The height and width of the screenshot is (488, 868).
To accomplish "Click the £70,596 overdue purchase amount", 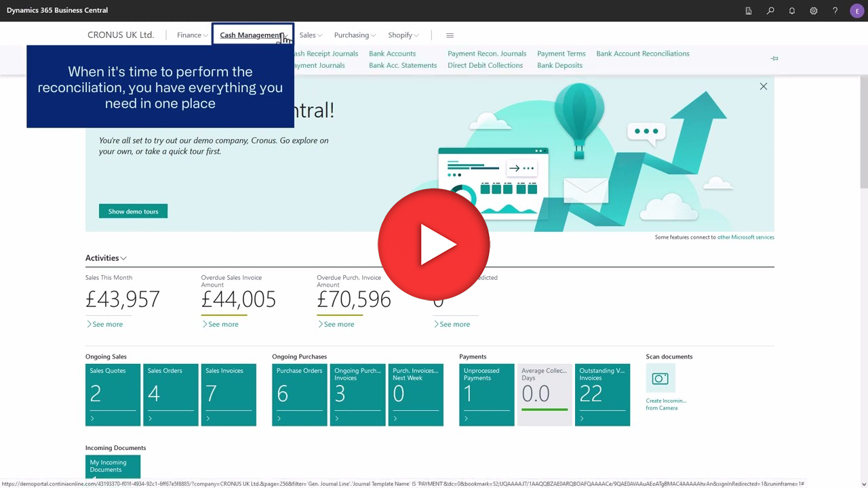I will tap(354, 299).
